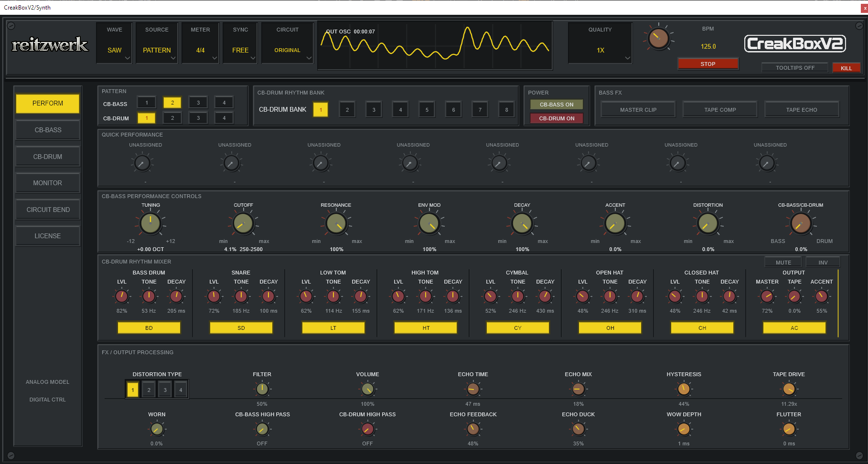This screenshot has width=868, height=464.
Task: Select CB-BASS pattern 3
Action: coord(198,102)
